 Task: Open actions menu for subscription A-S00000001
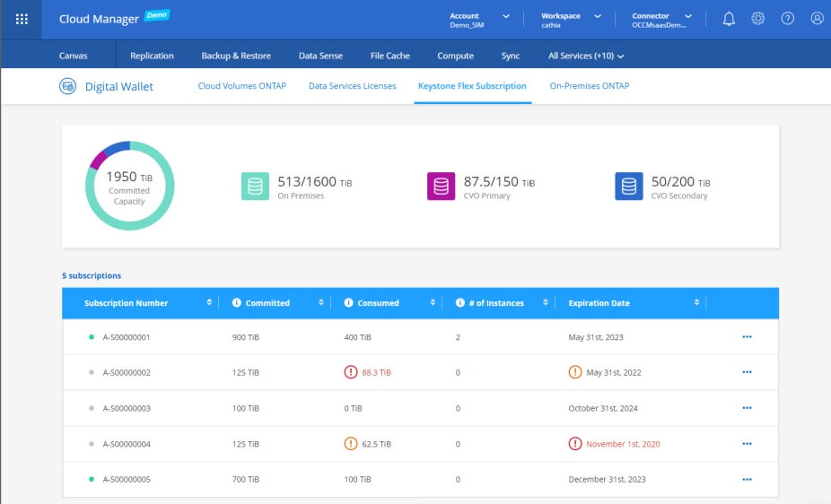pyautogui.click(x=747, y=337)
